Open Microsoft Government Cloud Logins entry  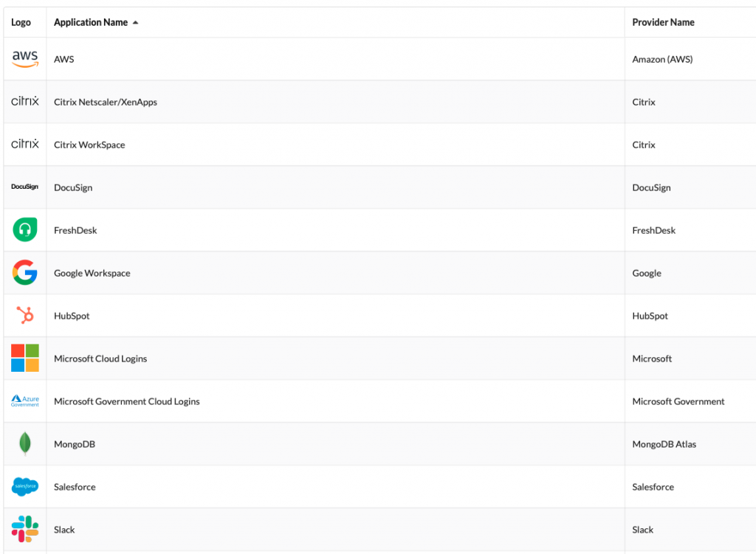[127, 401]
